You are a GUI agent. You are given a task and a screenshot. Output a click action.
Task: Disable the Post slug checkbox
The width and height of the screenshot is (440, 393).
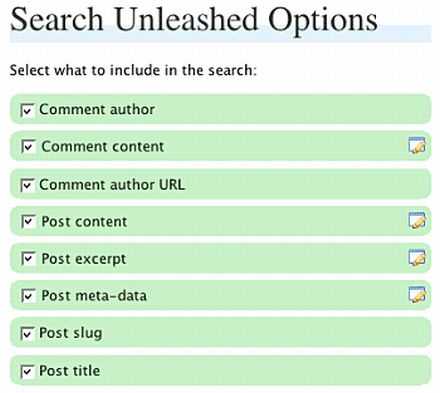click(x=27, y=333)
